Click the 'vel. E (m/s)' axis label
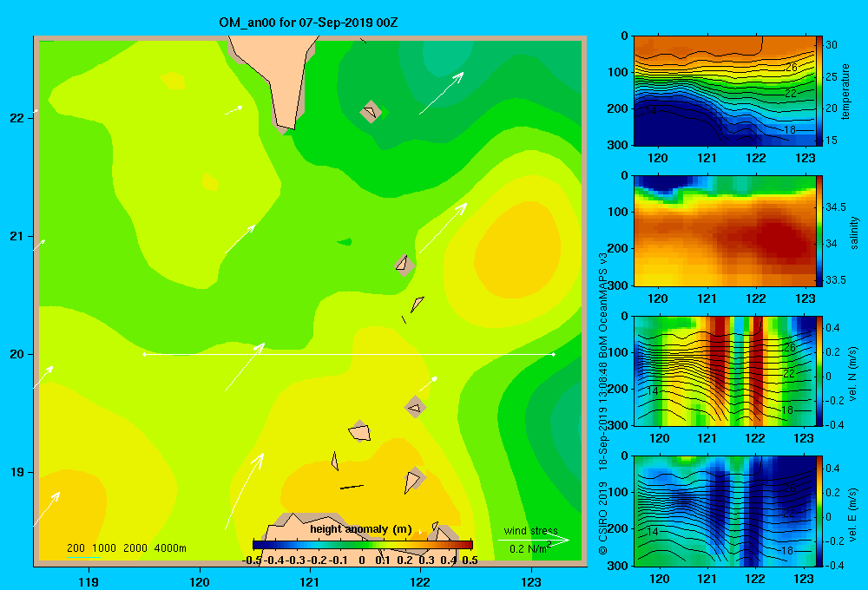Viewport: 868px width, 590px height. coord(853,514)
